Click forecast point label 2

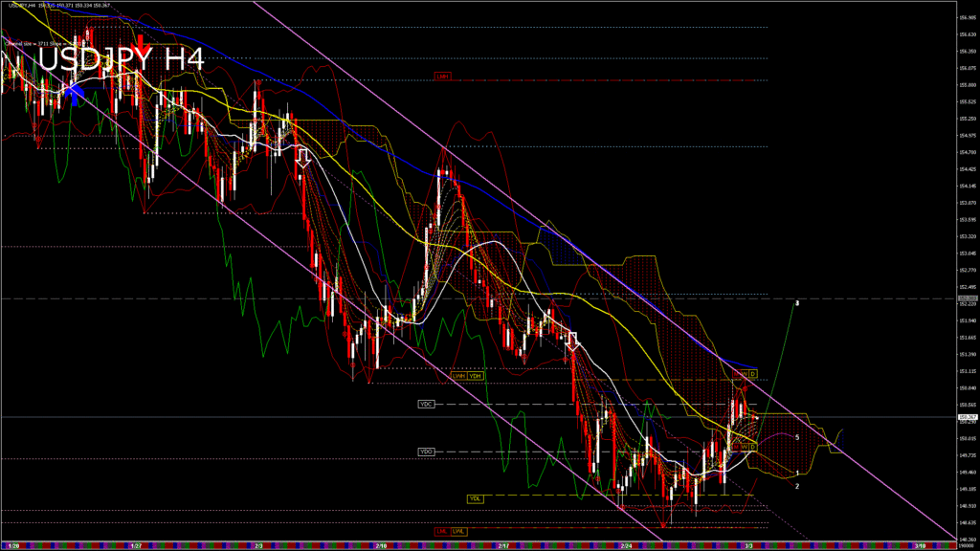point(797,486)
